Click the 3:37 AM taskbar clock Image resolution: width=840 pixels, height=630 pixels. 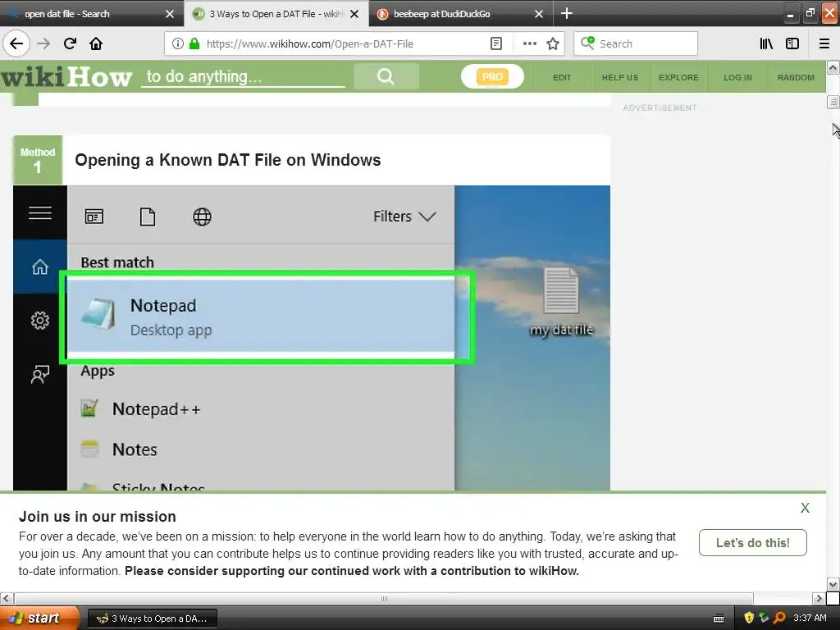click(x=810, y=618)
